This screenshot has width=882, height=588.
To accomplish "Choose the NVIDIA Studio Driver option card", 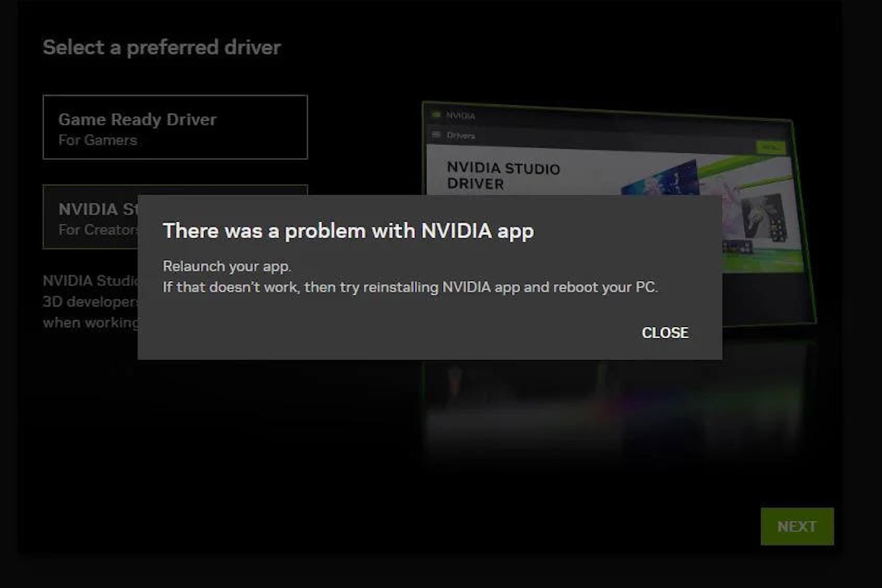I will 90,216.
